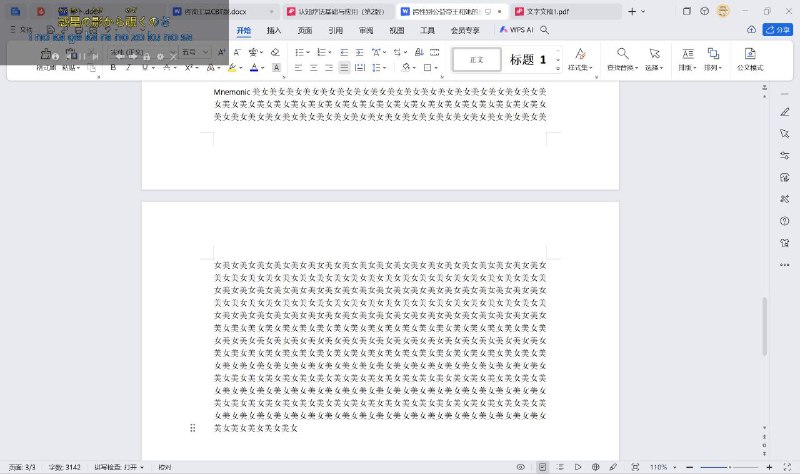Click the zoom slider handle in status bar
800x474 pixels.
[x=730, y=467]
